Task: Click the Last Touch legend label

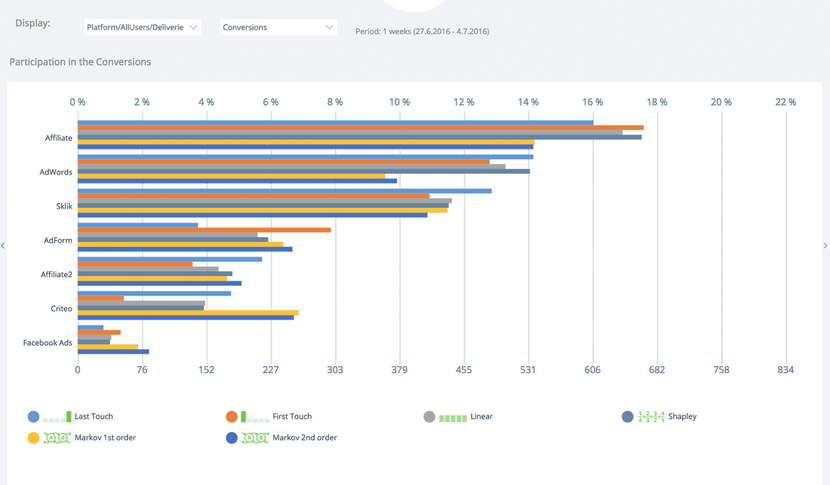Action: point(94,416)
